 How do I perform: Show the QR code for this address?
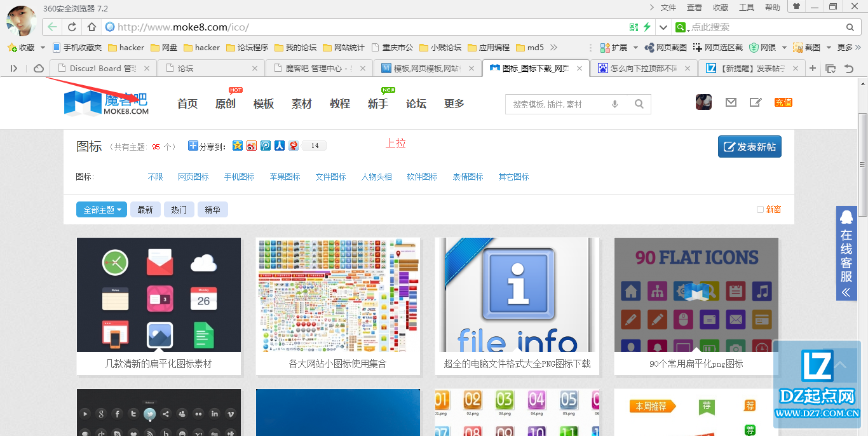tap(634, 27)
